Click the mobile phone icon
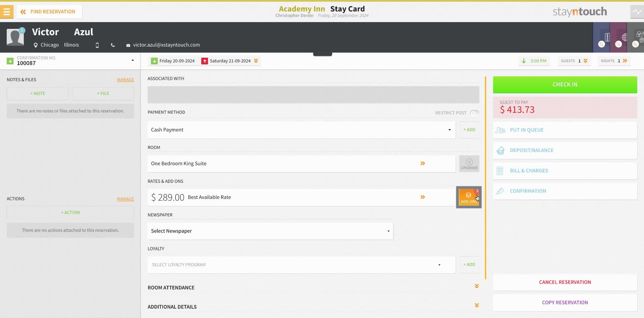The height and width of the screenshot is (318, 644). 97,45
